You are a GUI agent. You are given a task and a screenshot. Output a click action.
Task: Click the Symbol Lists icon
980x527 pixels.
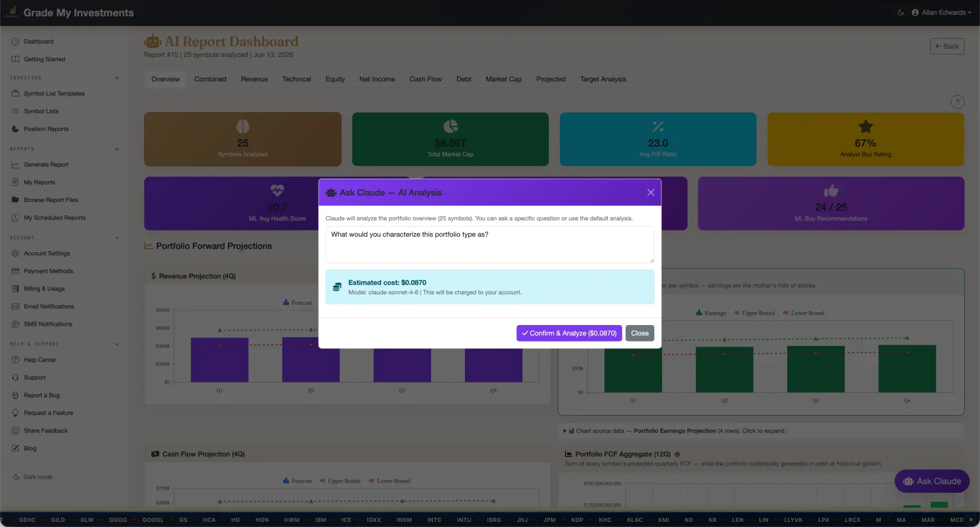[x=15, y=111]
